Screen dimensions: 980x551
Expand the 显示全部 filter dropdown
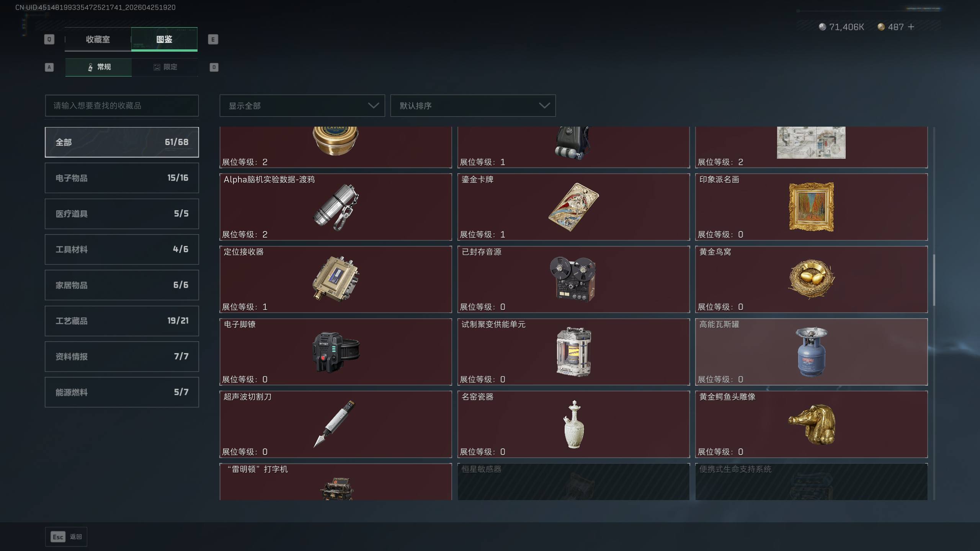click(302, 106)
